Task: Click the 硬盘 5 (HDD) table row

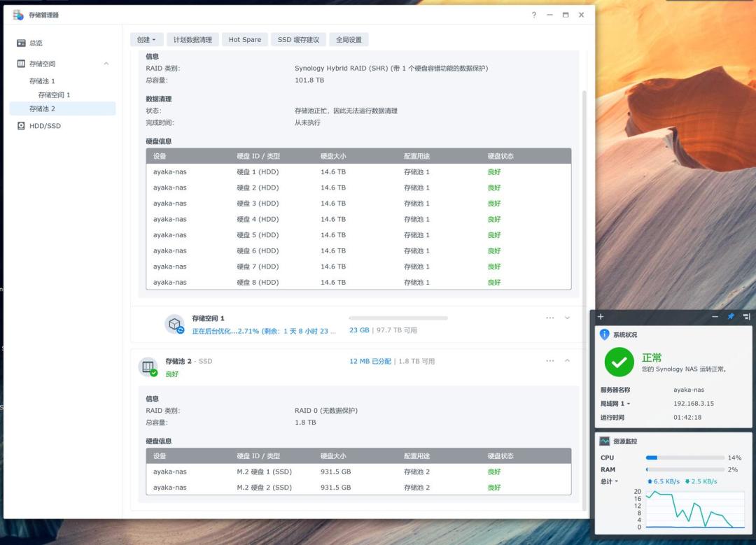Action: coord(358,235)
